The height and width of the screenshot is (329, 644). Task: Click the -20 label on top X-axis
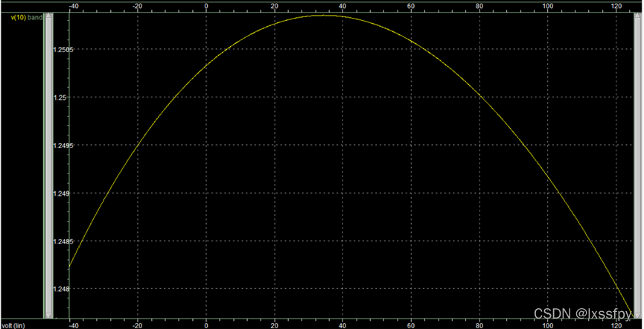[x=138, y=6]
